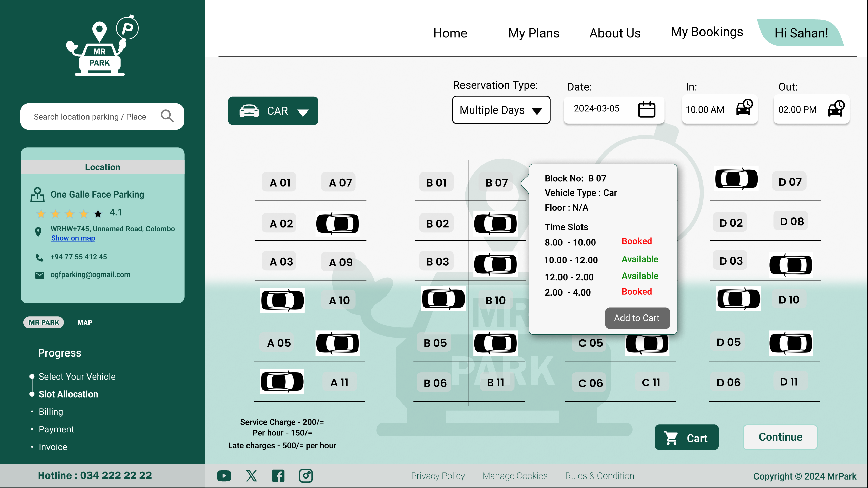Open the Multiple Days reservation dropdown
The image size is (868, 488).
pyautogui.click(x=501, y=110)
